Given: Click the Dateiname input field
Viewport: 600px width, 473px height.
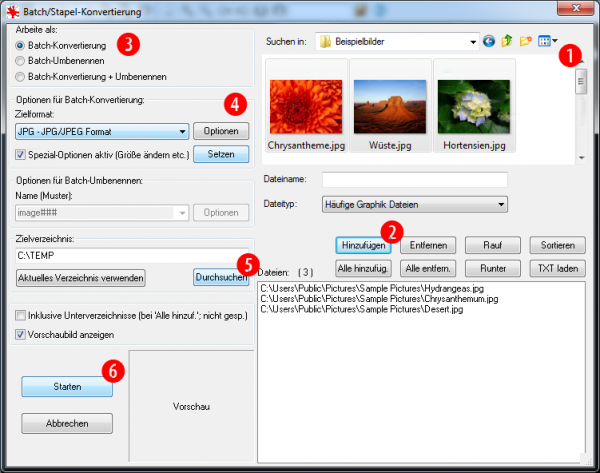Looking at the screenshot, I should click(414, 180).
